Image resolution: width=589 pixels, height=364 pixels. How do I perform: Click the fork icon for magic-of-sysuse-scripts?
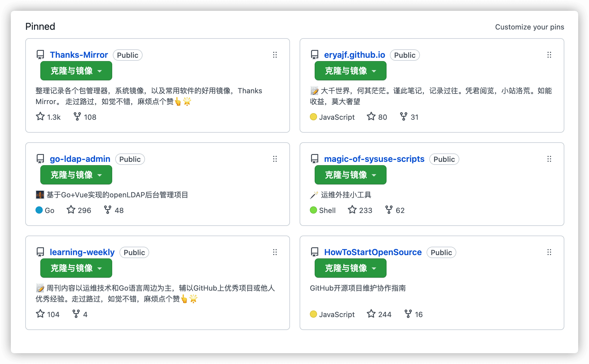pyautogui.click(x=389, y=210)
